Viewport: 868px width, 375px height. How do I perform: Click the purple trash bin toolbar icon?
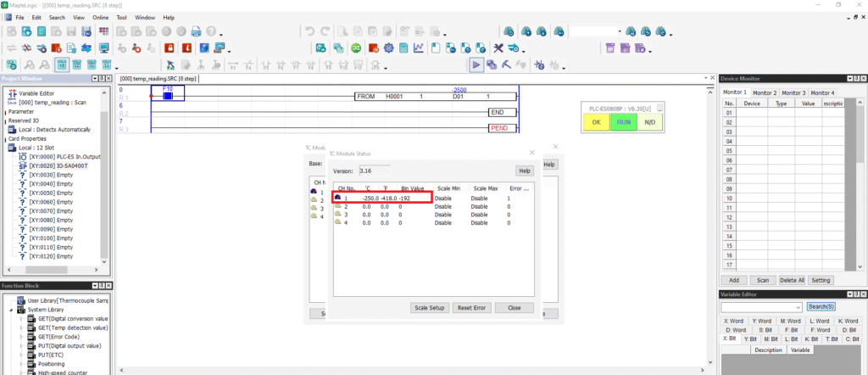610,48
